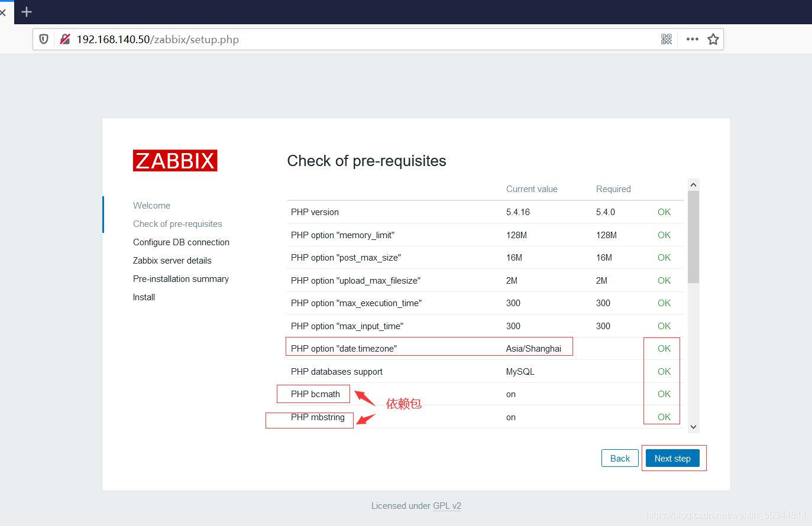Click the insecure connection padlock icon
Screen dimensions: 812x526
65,40
